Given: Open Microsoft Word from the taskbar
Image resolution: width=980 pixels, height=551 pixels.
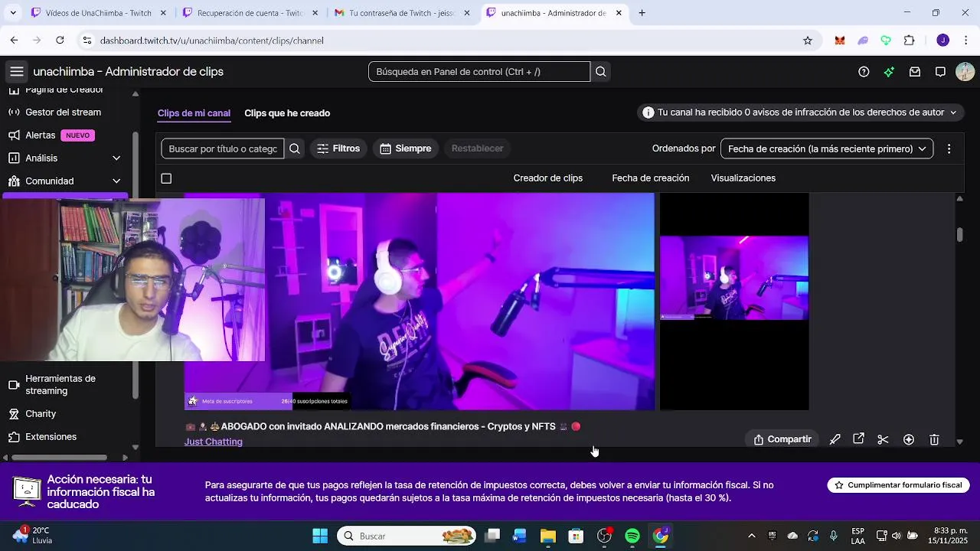Looking at the screenshot, I should [x=520, y=536].
